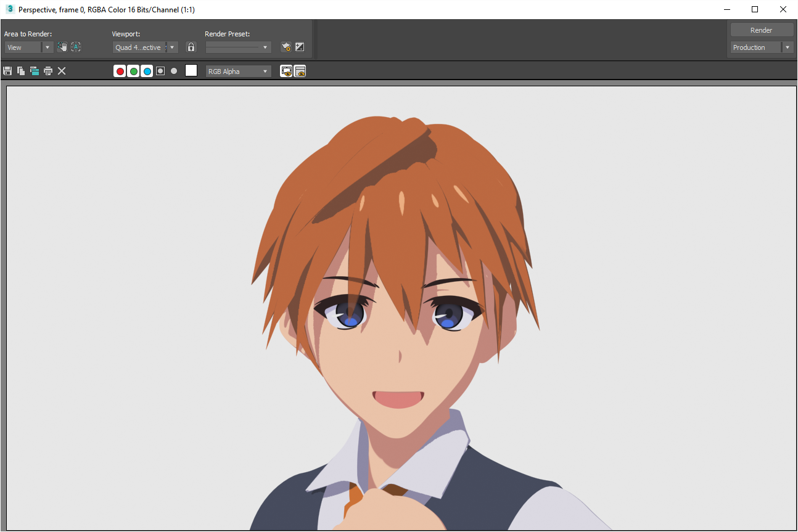Open the Area to Render dropdown

click(x=47, y=47)
